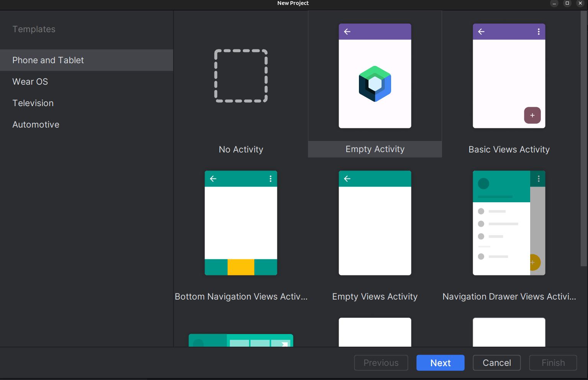Switch to Wear OS templates
Image resolution: width=588 pixels, height=380 pixels.
pyautogui.click(x=87, y=82)
